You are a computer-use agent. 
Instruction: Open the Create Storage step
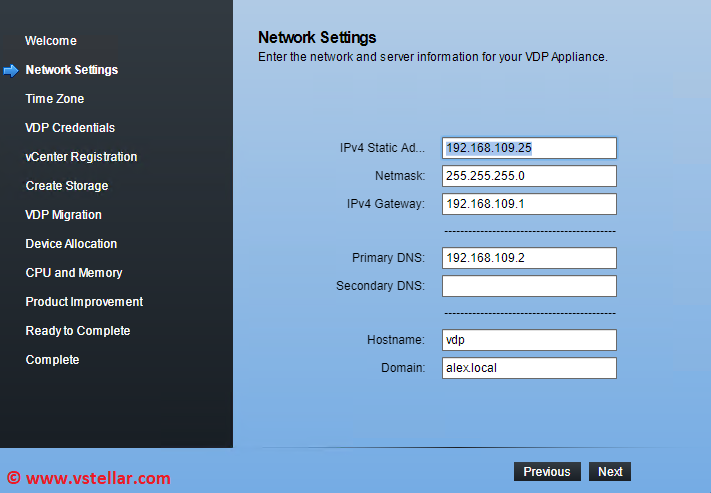pyautogui.click(x=67, y=186)
